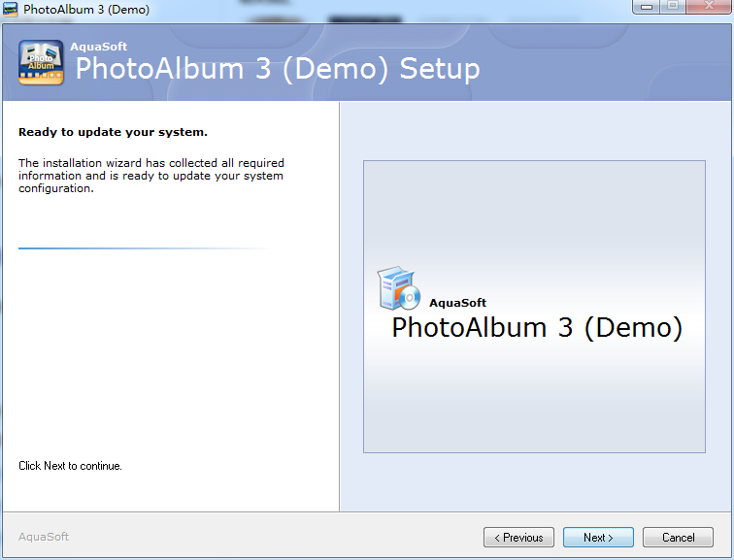Screen dimensions: 734x560
Task: Click the 'Ready to update your system' heading
Action: point(113,132)
